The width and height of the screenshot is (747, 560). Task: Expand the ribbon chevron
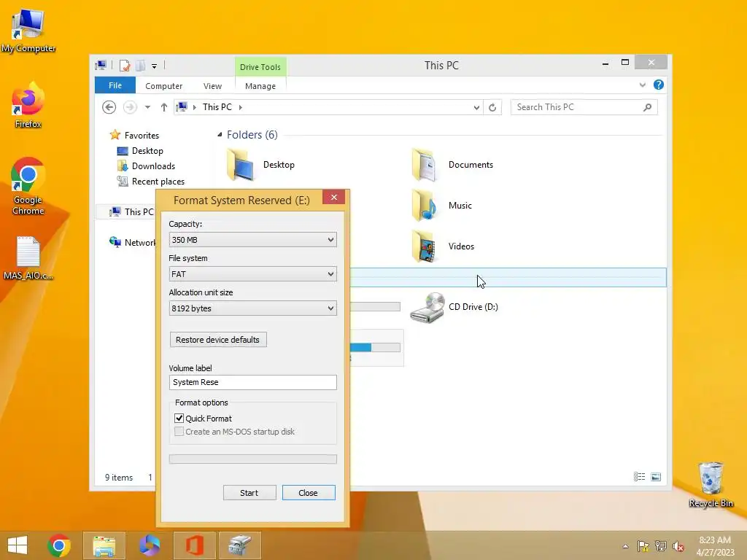click(x=642, y=85)
